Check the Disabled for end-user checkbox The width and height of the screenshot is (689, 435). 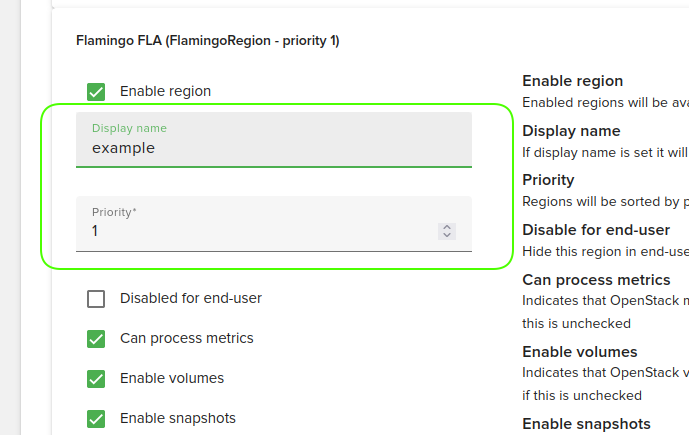[x=96, y=298]
